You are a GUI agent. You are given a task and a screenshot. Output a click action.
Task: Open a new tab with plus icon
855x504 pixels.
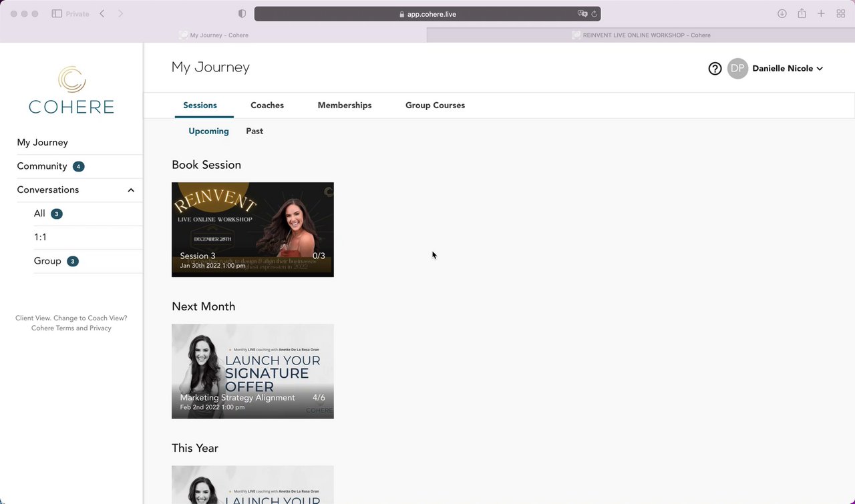(821, 13)
